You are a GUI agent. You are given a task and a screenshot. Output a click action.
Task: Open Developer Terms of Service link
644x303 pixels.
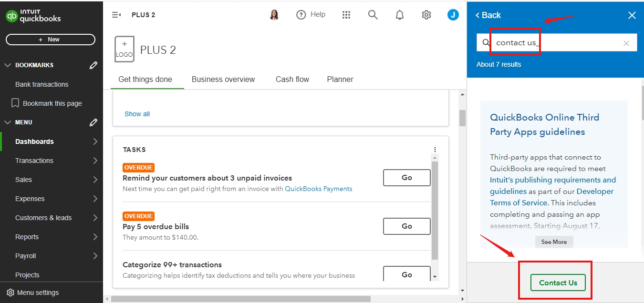pos(552,197)
